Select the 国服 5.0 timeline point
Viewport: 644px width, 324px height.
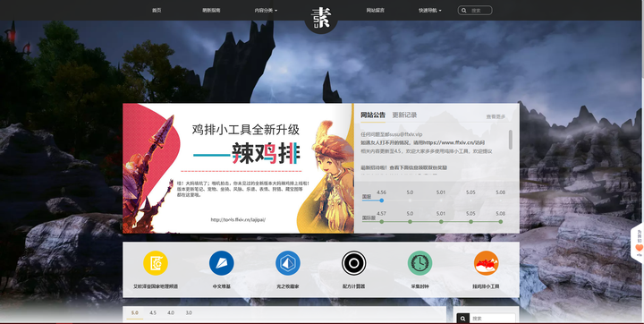pos(410,200)
